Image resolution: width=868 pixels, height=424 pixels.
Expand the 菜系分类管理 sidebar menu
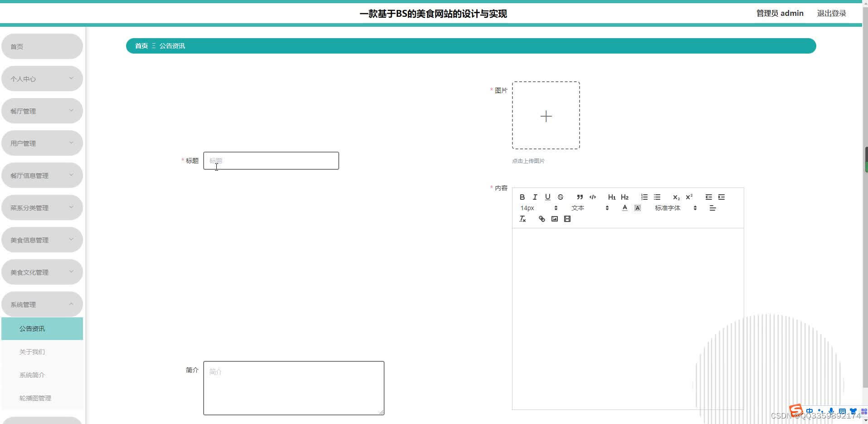click(42, 207)
